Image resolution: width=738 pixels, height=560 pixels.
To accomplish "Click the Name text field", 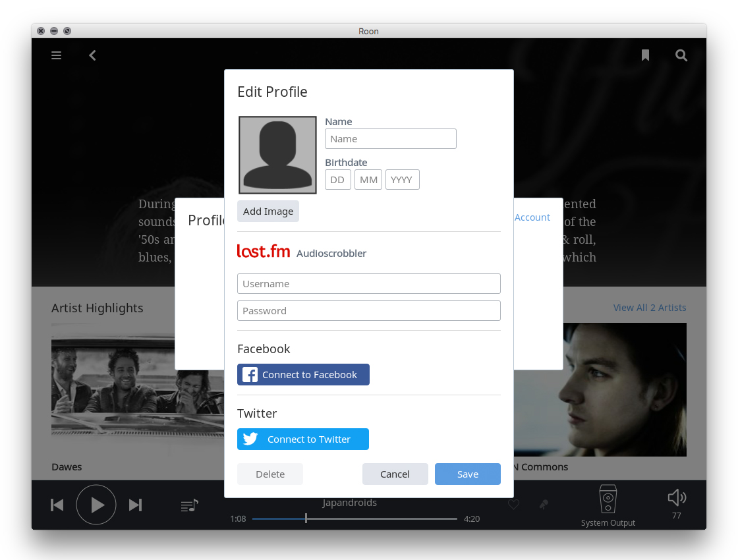I will tap(390, 139).
